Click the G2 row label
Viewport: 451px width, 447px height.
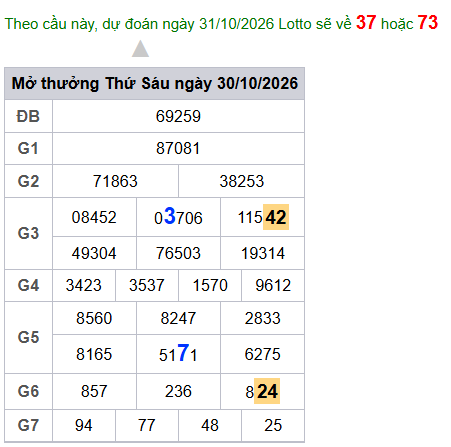(x=28, y=181)
